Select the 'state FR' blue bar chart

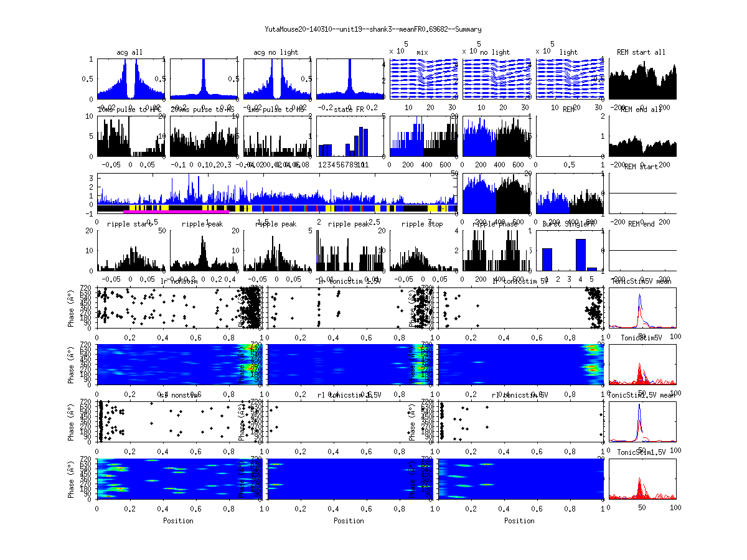pos(349,136)
